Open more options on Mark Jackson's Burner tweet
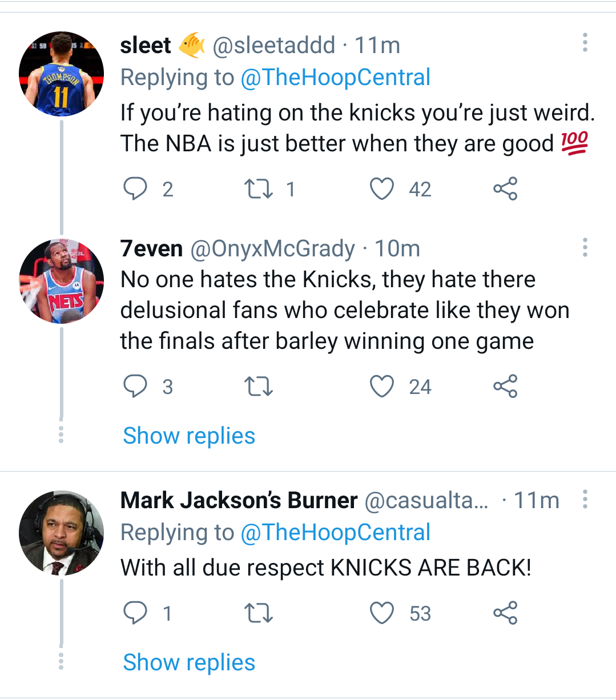Viewport: 616px width, 700px height. tap(585, 498)
